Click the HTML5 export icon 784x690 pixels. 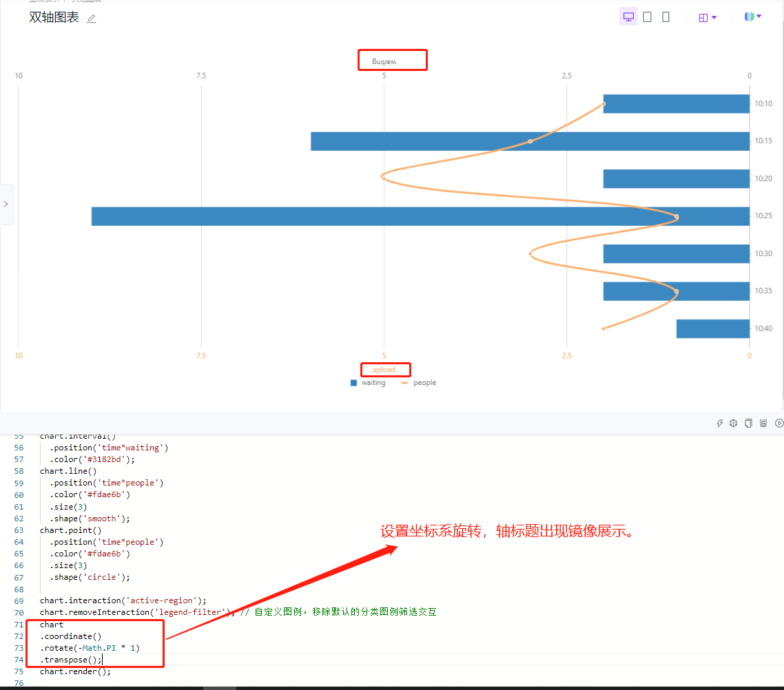click(763, 424)
